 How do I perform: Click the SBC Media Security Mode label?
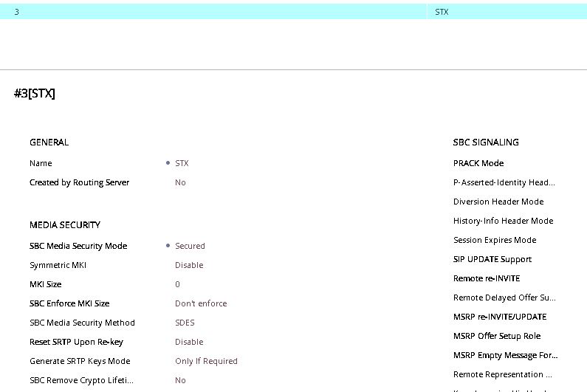click(x=78, y=246)
